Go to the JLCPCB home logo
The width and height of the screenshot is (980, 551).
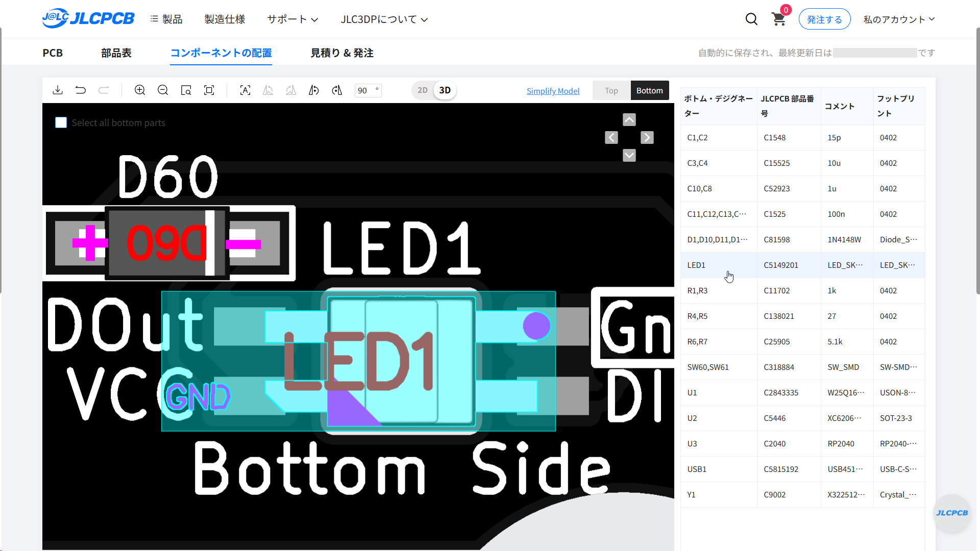tap(88, 18)
